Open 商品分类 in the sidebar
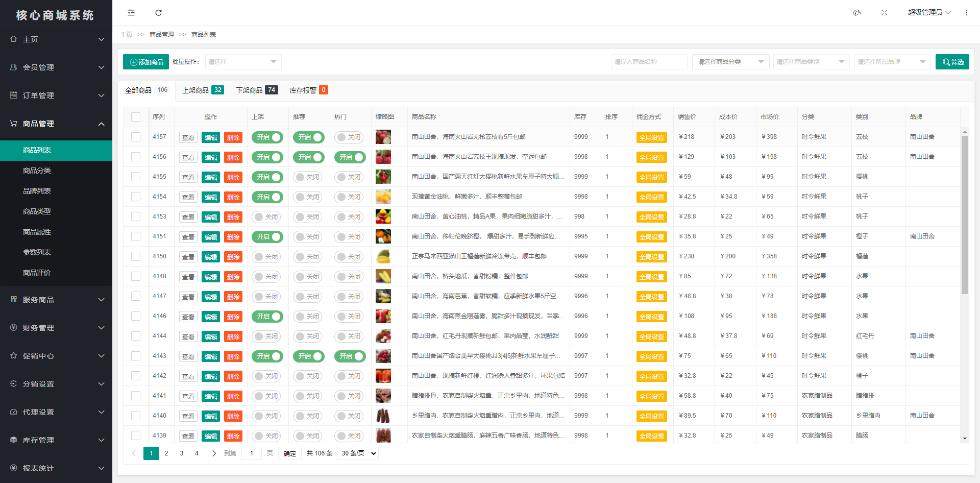Viewport: 980px width, 483px height. coord(56,171)
